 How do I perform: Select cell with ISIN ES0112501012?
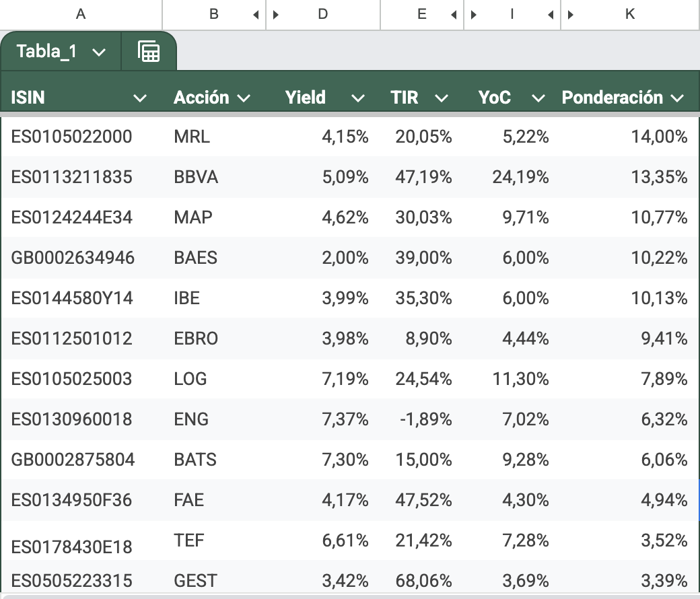pyautogui.click(x=81, y=339)
